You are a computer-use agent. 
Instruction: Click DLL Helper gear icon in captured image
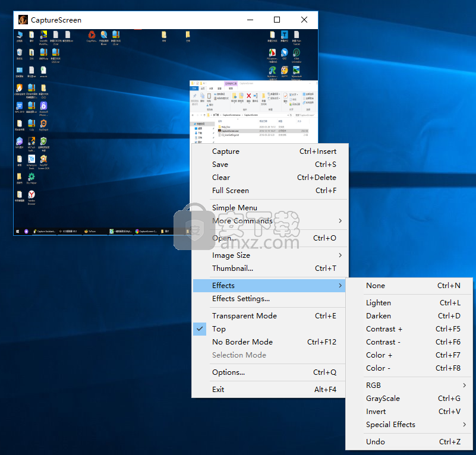[31, 176]
